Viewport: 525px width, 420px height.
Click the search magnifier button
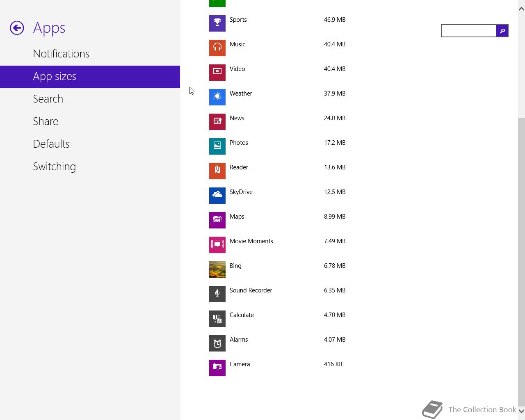(x=502, y=31)
